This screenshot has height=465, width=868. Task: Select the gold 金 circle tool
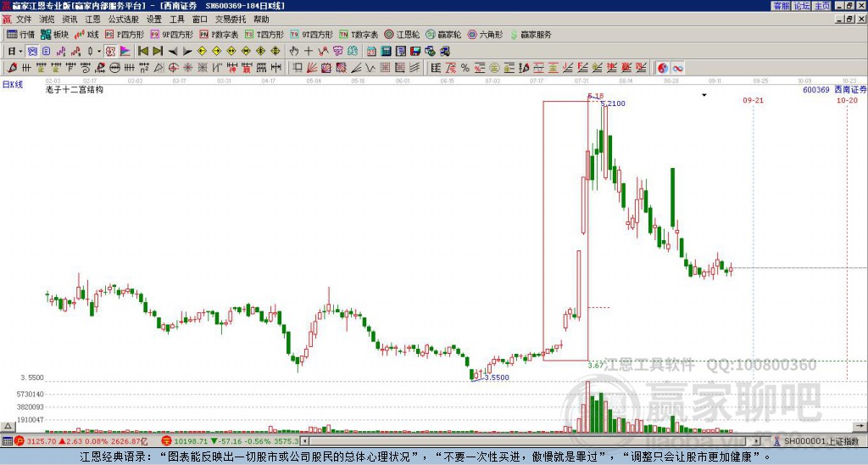click(x=494, y=68)
